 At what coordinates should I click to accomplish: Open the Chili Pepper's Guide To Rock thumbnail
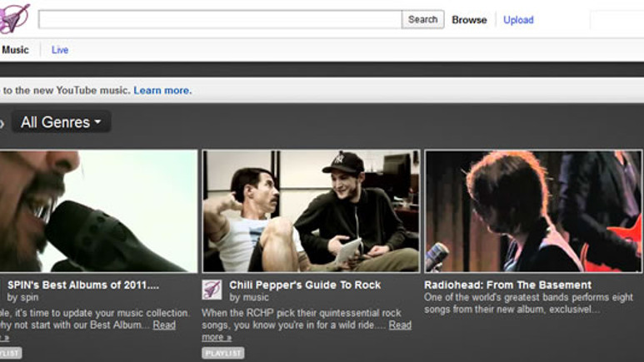coord(311,211)
